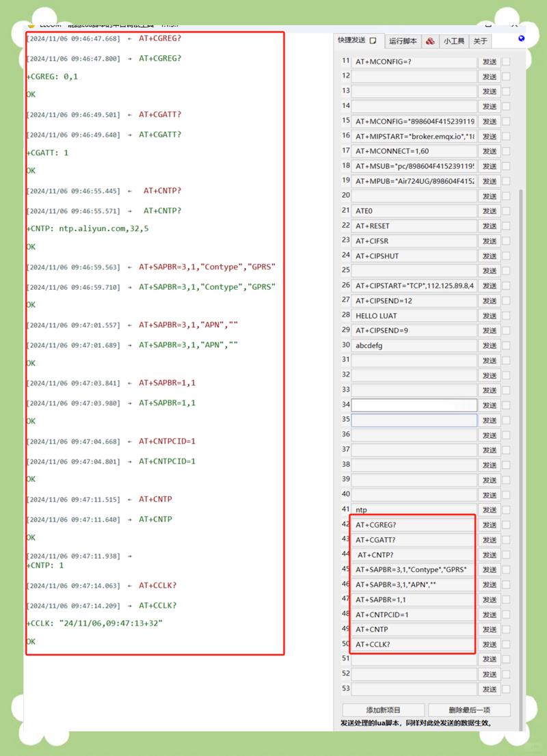This screenshot has height=756, width=547.
Task: Click the red AT+CGATT? sent log entry
Action: tap(160, 114)
